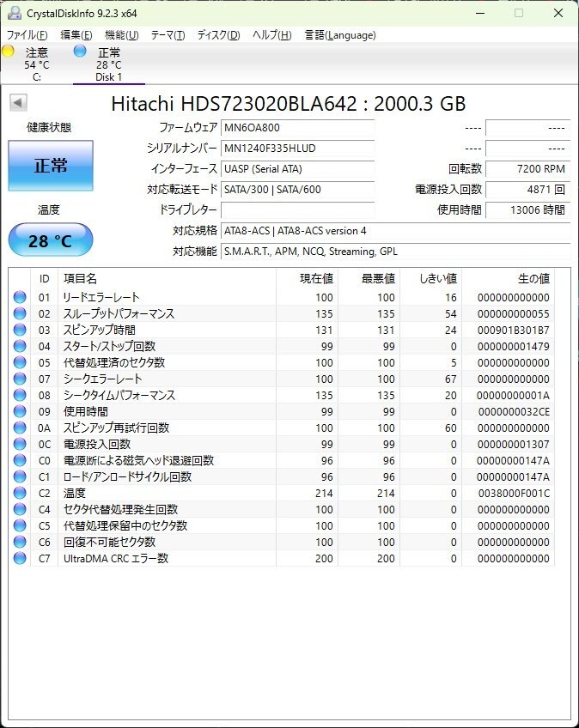Click the しきい値 column header
Screen dimensions: 579x728
pyautogui.click(x=430, y=278)
